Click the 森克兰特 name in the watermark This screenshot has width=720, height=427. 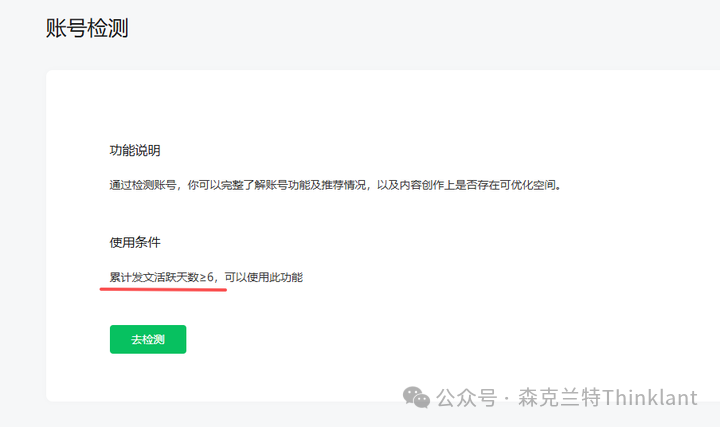(x=559, y=398)
